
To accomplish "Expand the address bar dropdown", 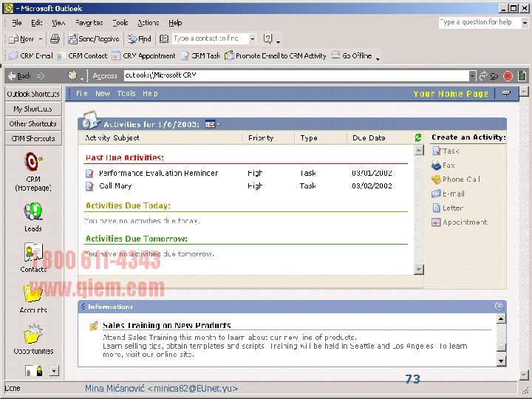I will [x=472, y=75].
